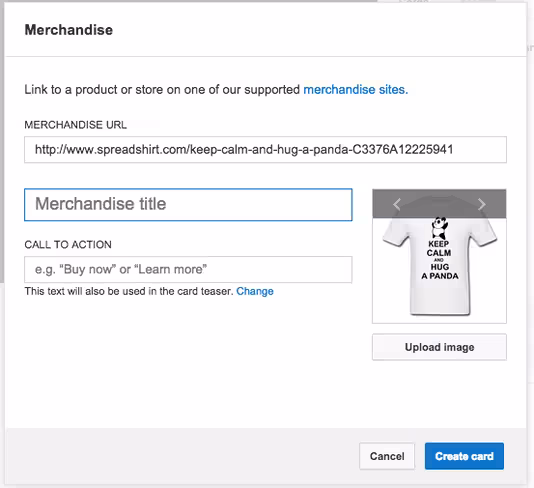Click the Upload image button
Screen dimensions: 534x488
[439, 347]
